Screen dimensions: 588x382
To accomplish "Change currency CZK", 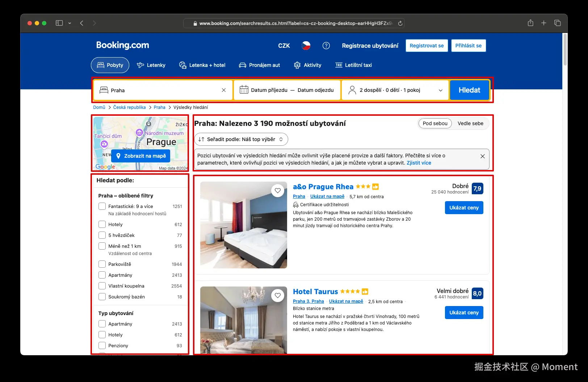I will tap(284, 46).
